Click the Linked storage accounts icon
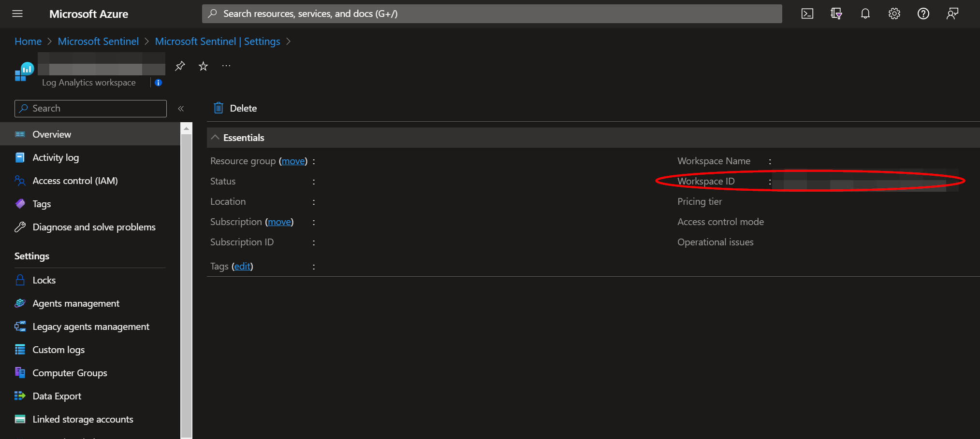The width and height of the screenshot is (980, 439). tap(20, 419)
